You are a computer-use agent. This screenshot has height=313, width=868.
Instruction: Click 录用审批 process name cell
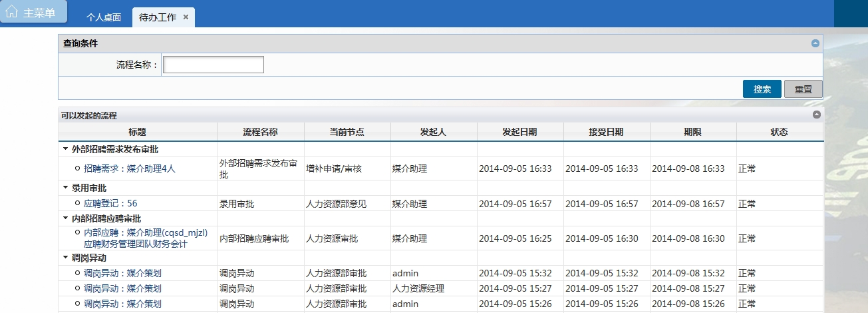[x=261, y=204]
